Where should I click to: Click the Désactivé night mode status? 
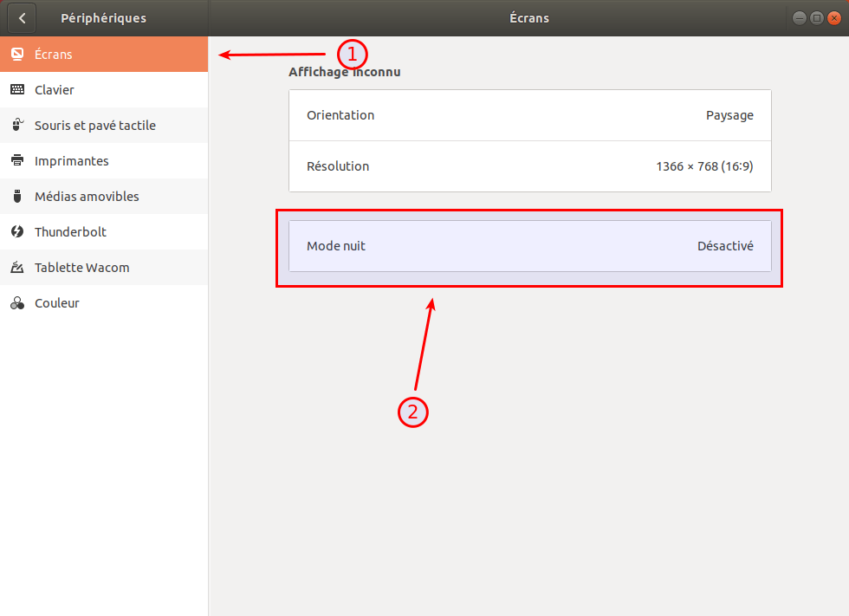tap(725, 246)
